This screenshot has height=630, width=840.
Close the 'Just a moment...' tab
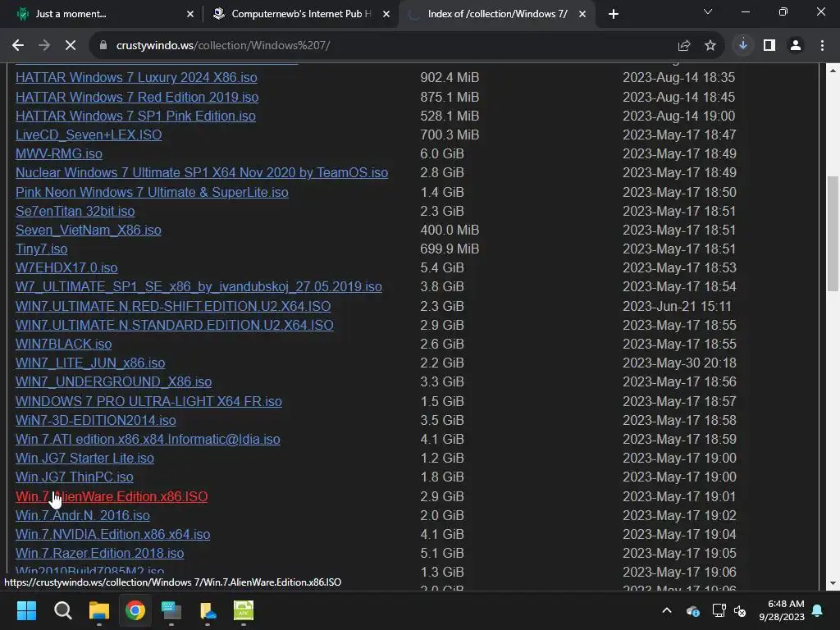click(190, 15)
